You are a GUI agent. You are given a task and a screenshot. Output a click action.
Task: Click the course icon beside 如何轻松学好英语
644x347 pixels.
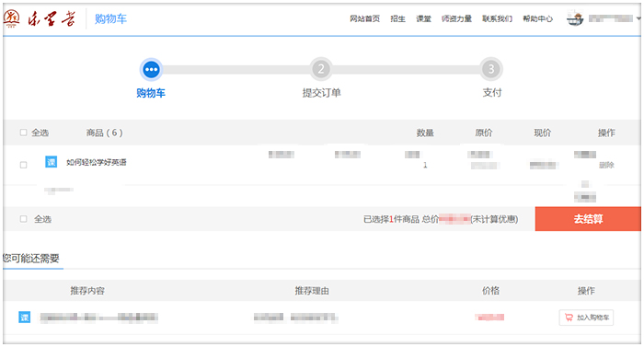click(51, 162)
